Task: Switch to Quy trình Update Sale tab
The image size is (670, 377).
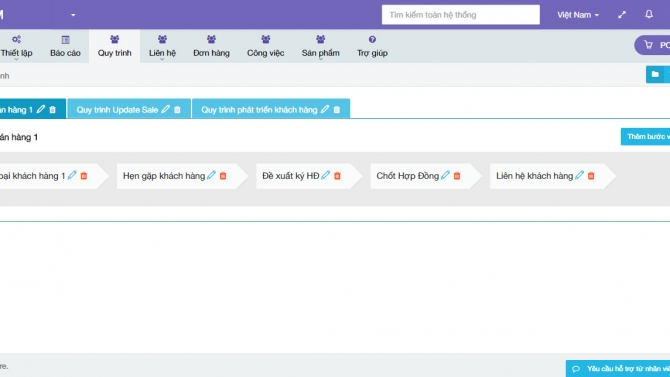Action: tap(117, 110)
